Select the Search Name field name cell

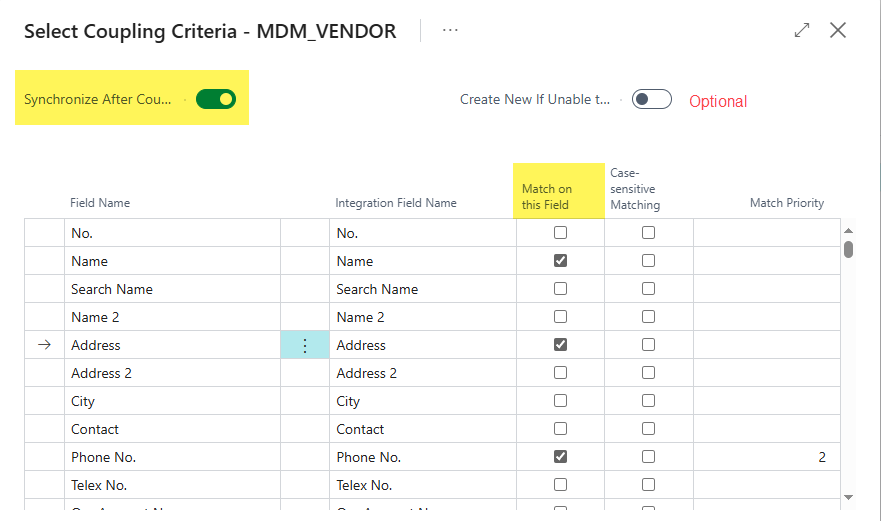coord(112,289)
